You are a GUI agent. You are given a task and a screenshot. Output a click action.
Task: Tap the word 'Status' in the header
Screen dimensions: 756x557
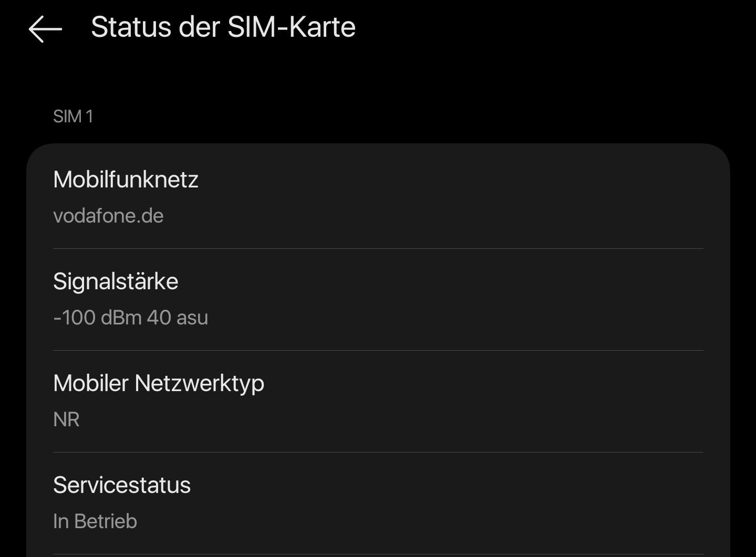coord(131,27)
